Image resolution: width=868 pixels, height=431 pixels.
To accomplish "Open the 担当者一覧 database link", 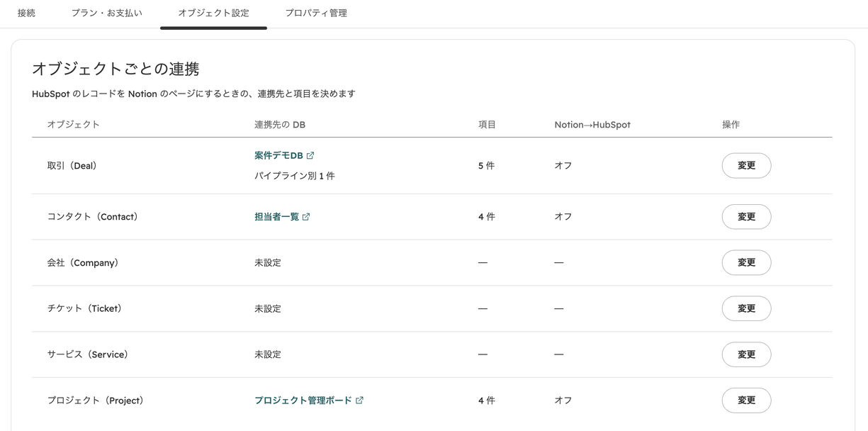I will point(276,217).
